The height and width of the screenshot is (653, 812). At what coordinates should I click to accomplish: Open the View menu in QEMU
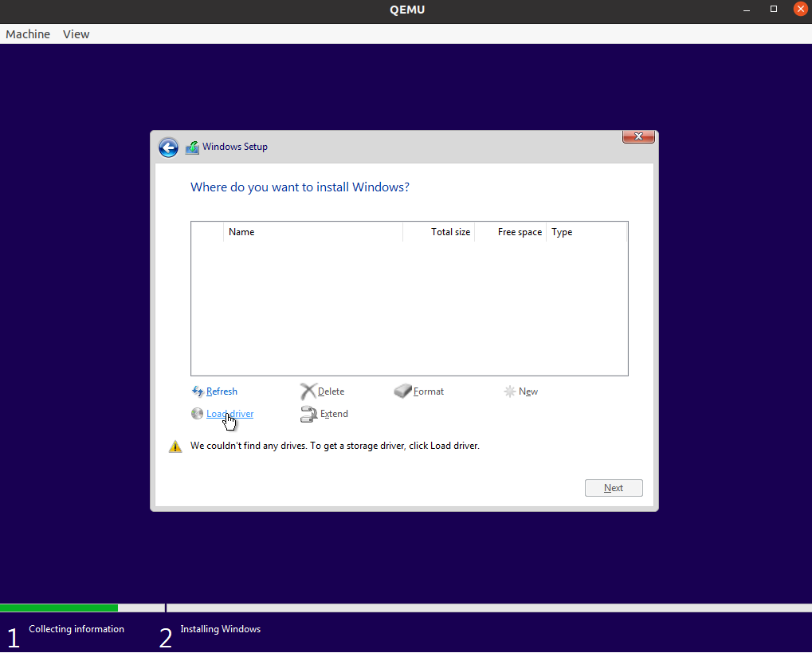point(76,34)
